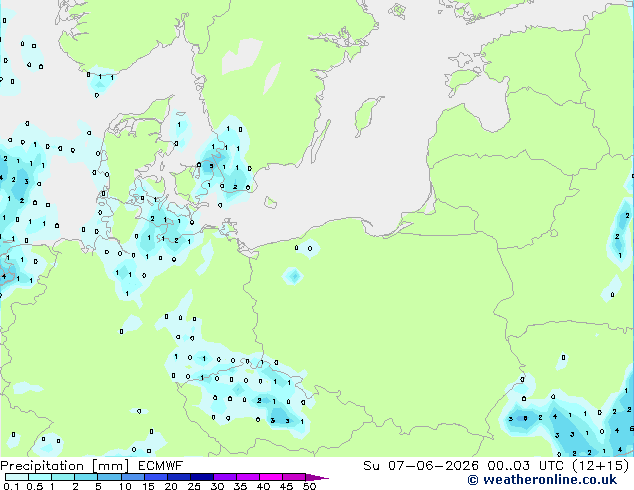The image size is (634, 490).
Task: Click the '20' legend label
Action: (x=171, y=486)
